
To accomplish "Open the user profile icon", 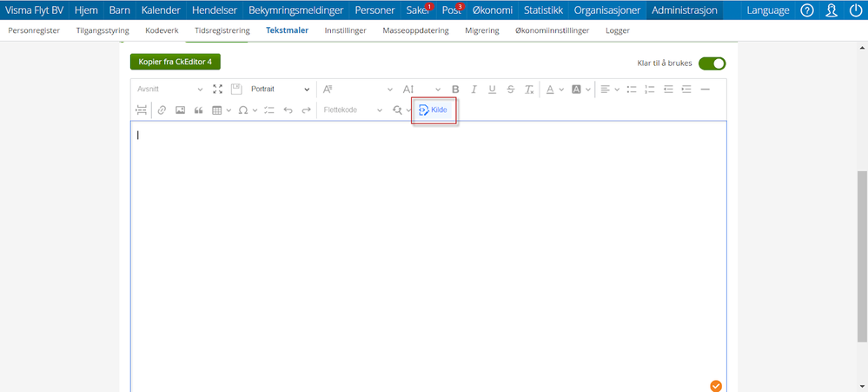I will [831, 10].
